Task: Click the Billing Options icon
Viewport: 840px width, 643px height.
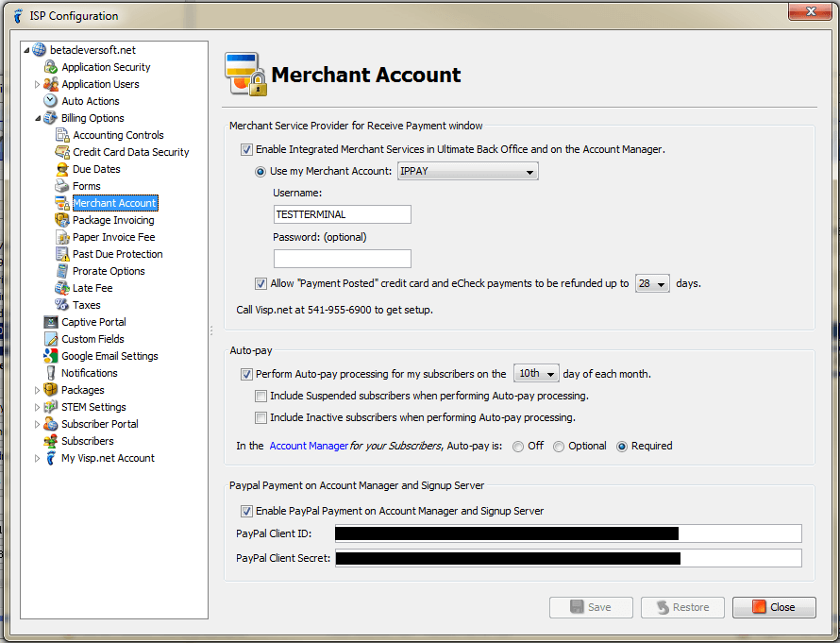Action: (x=50, y=118)
